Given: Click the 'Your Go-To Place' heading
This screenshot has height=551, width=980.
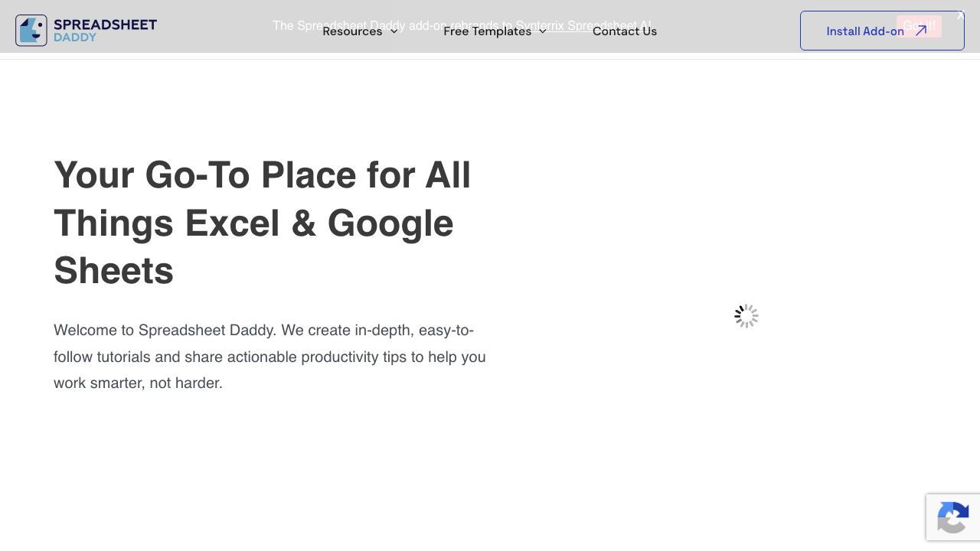Looking at the screenshot, I should point(263,223).
